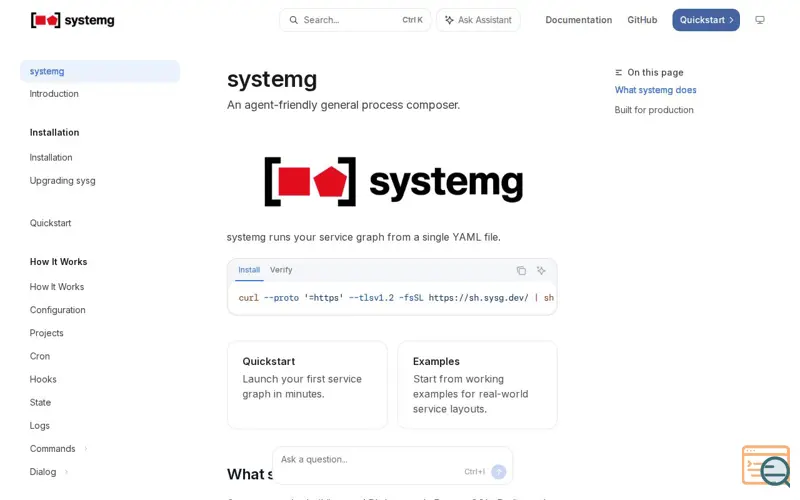Open the Installation page link in sidebar
This screenshot has width=800, height=500.
[51, 158]
